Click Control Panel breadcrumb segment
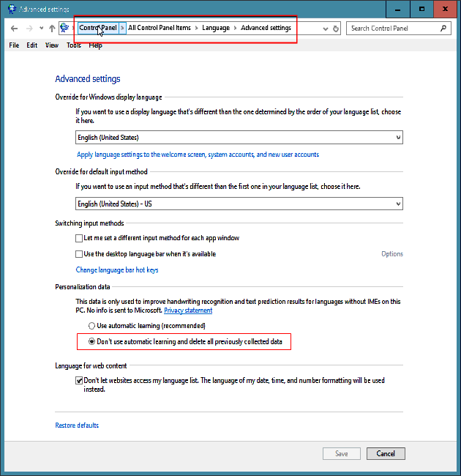 [x=98, y=28]
